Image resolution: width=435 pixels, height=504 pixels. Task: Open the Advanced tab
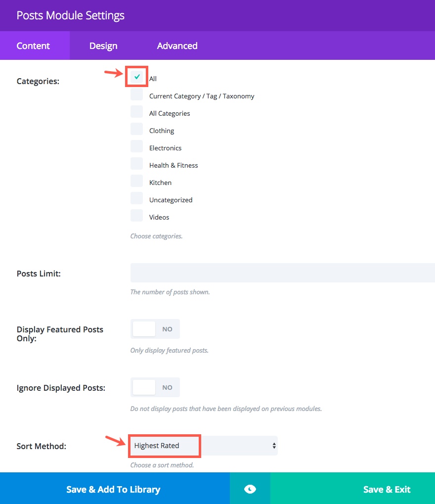point(177,46)
